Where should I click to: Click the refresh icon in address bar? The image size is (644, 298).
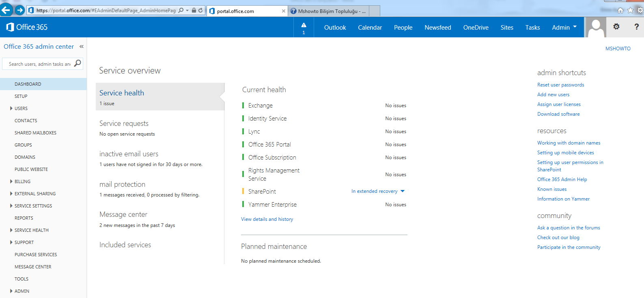[x=200, y=11]
